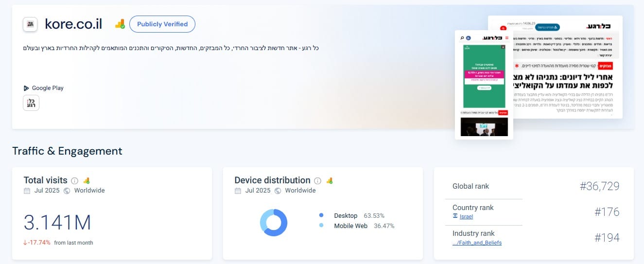The width and height of the screenshot is (644, 264).
Task: Open the Israel country rank link
Action: 466,216
